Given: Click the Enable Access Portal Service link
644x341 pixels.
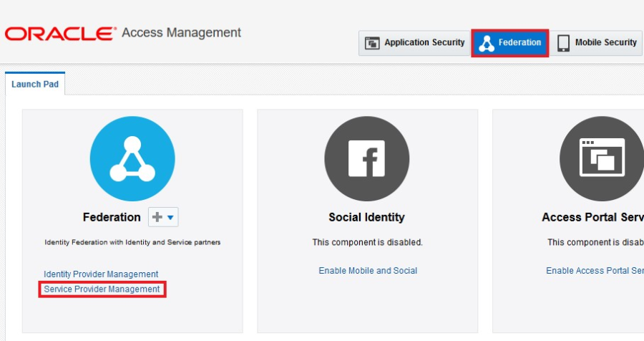Looking at the screenshot, I should pyautogui.click(x=595, y=271).
